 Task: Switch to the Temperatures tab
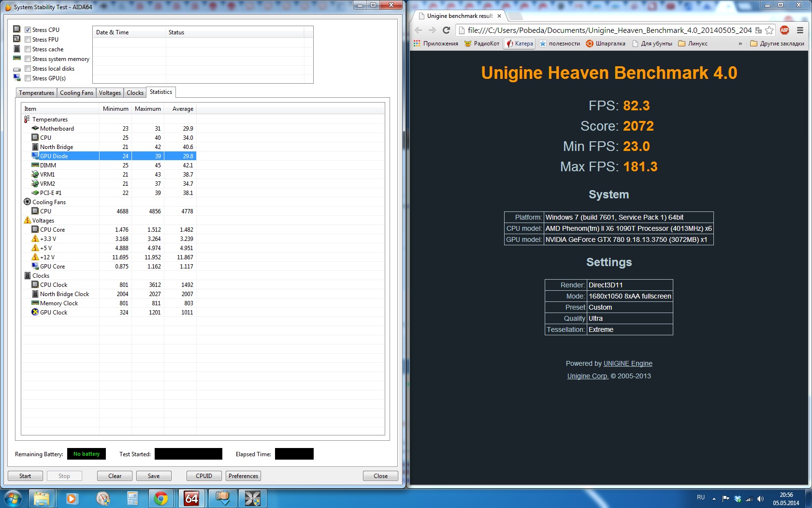coord(37,93)
